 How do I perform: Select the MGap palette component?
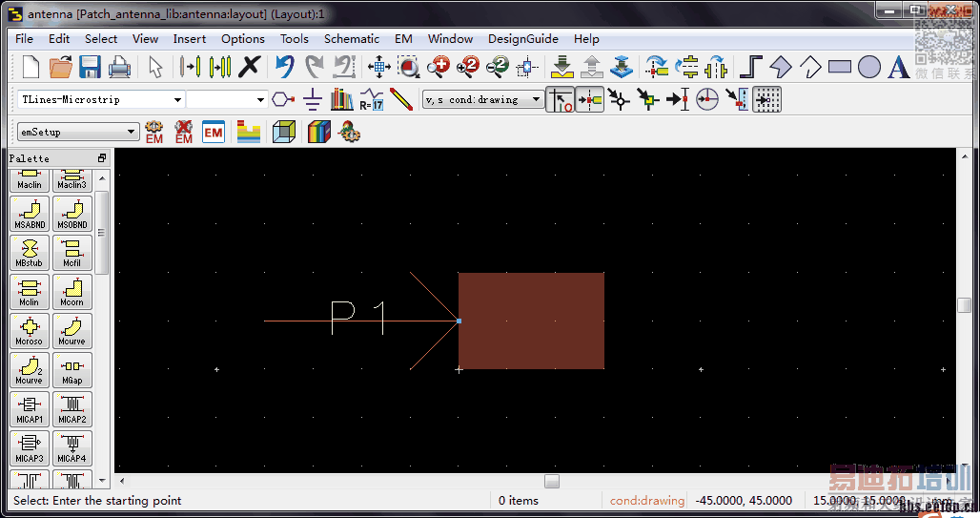pyautogui.click(x=71, y=370)
